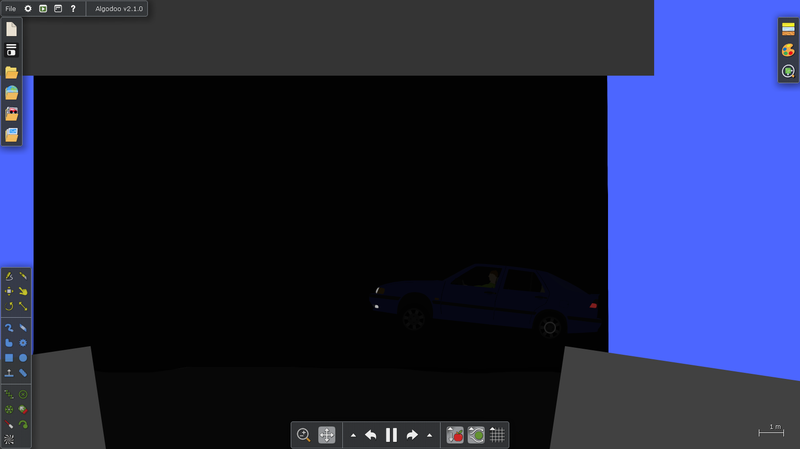Image resolution: width=800 pixels, height=449 pixels.
Task: Toggle air friction with the green ball button
Action: (476, 435)
